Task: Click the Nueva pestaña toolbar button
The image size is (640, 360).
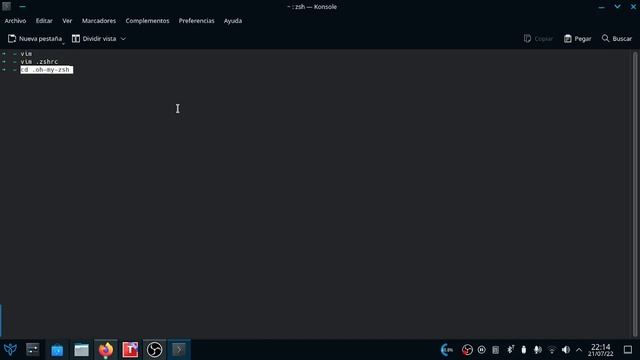Action: (x=35, y=39)
